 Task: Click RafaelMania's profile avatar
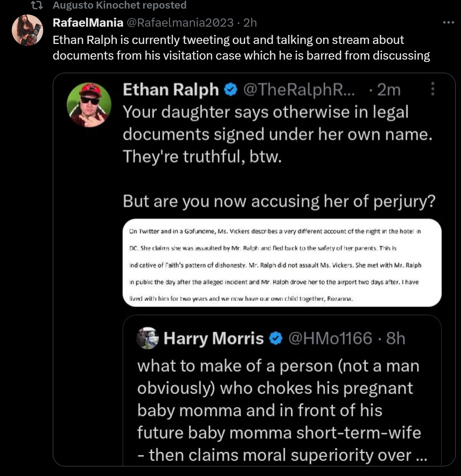[27, 30]
